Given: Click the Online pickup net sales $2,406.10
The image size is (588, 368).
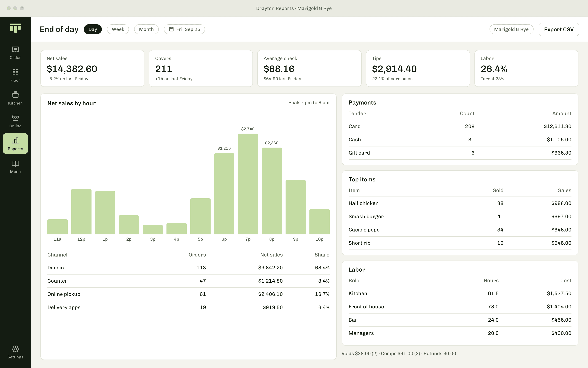Looking at the screenshot, I should 270,294.
